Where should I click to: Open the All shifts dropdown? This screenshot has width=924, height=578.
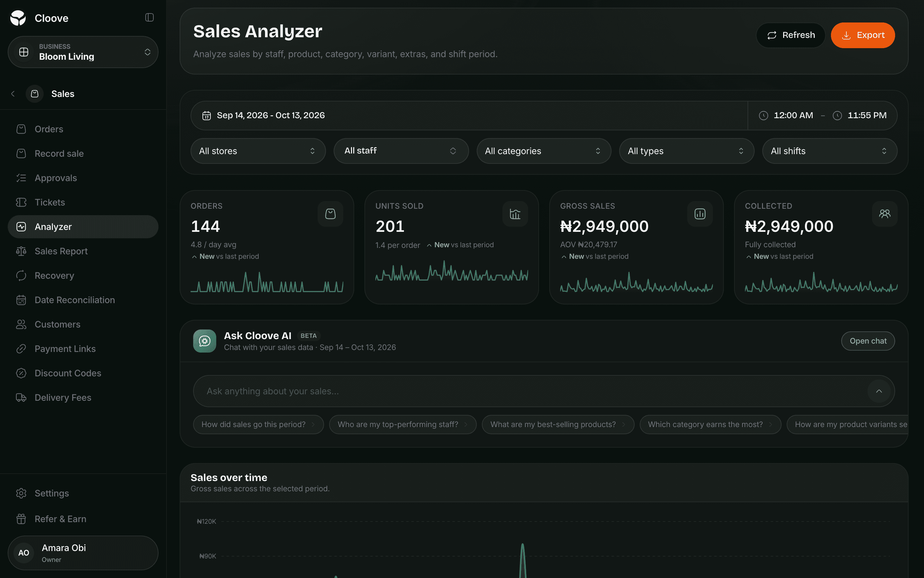830,151
